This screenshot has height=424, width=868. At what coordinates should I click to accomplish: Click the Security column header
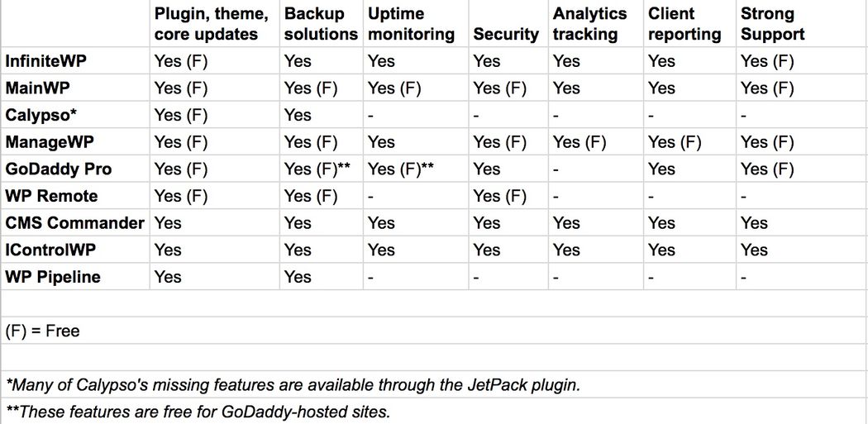pos(508,24)
